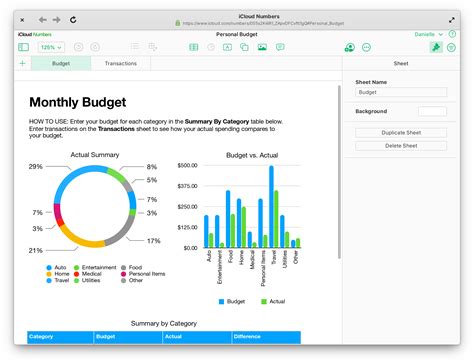Click the vertical scrollbar of the sheet
The width and height of the screenshot is (474, 362).
point(339,172)
